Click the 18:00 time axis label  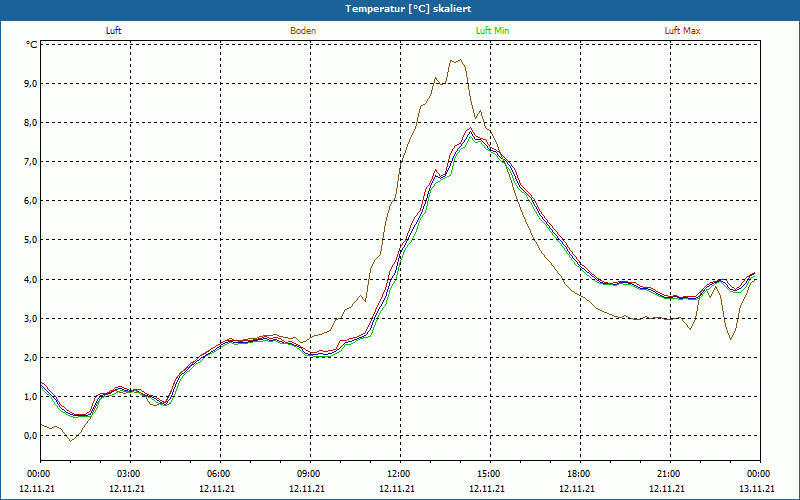click(580, 474)
